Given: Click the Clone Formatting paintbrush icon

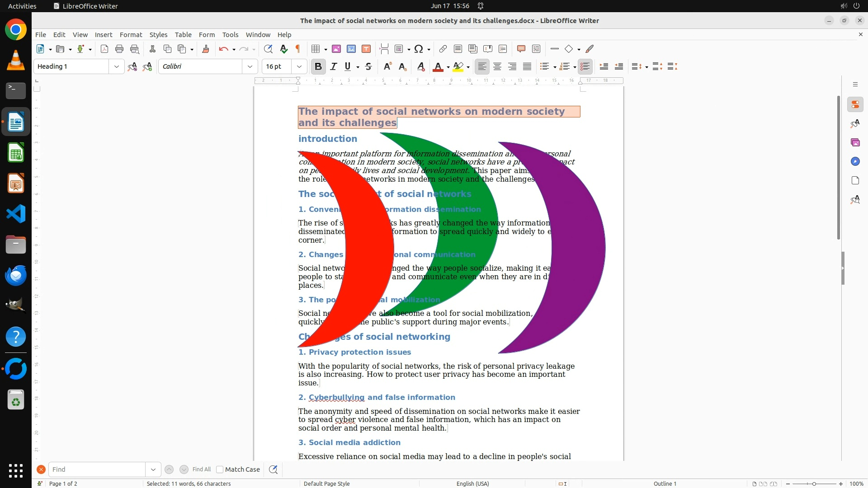Looking at the screenshot, I should pos(206,49).
